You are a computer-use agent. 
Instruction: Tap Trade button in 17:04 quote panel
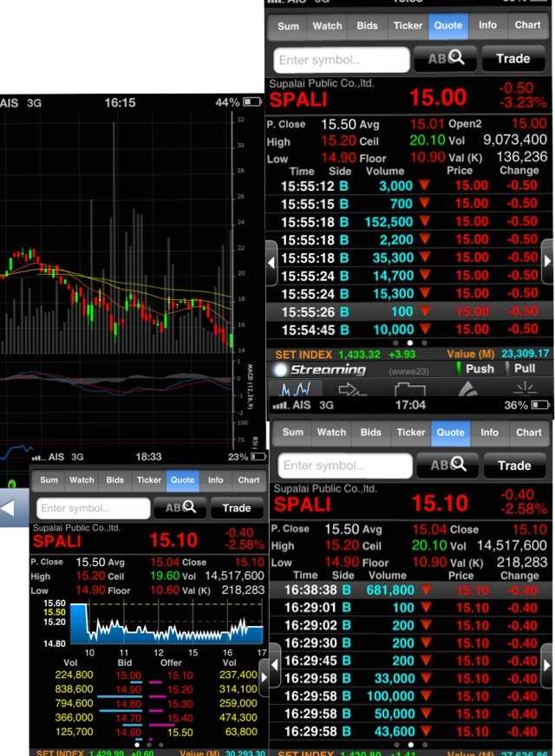click(514, 466)
